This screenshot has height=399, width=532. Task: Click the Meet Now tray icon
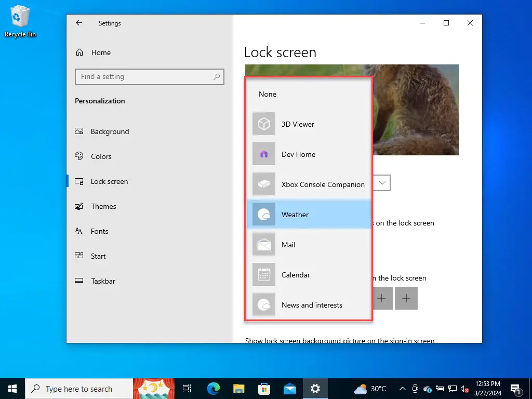(415, 389)
